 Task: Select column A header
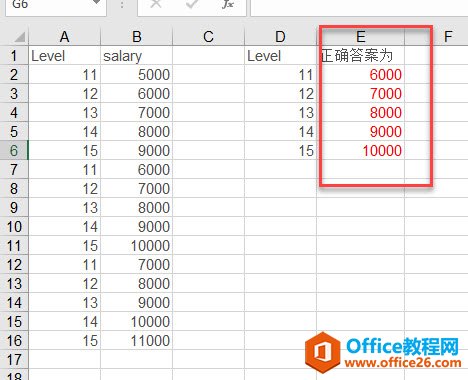point(65,36)
